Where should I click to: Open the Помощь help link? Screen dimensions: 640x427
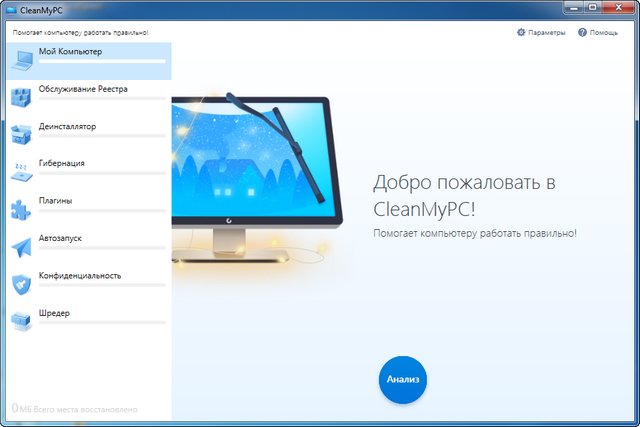598,32
